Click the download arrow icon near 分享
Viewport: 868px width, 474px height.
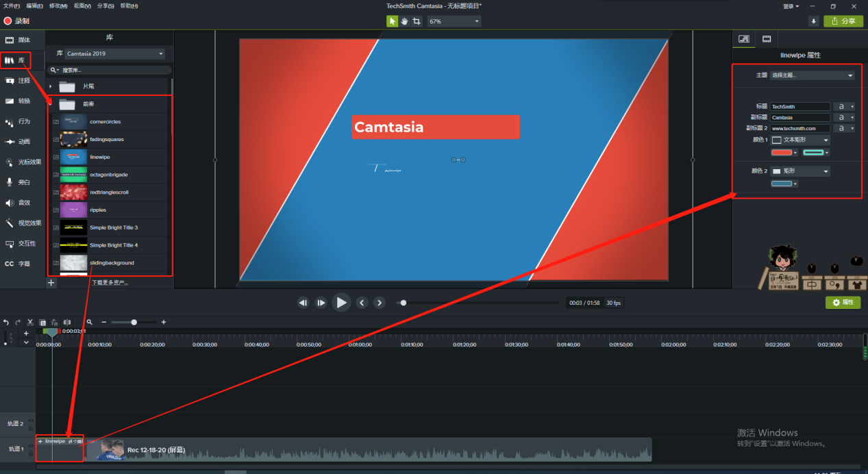[814, 21]
